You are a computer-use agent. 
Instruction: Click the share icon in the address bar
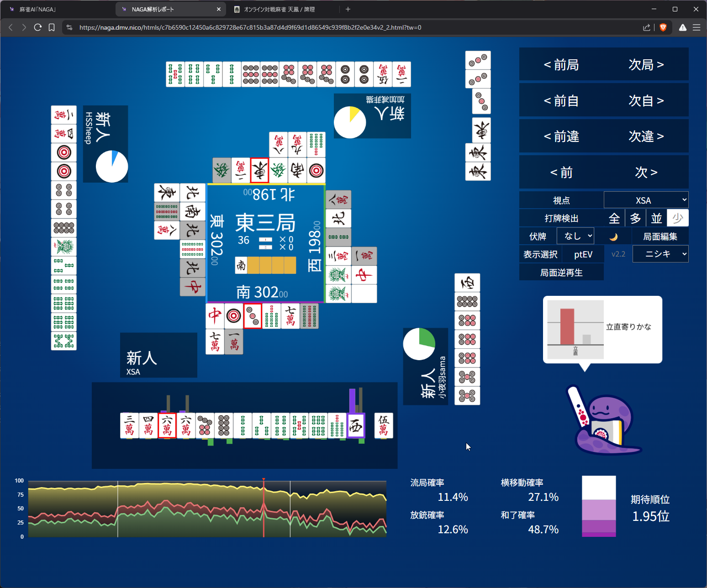[646, 27]
